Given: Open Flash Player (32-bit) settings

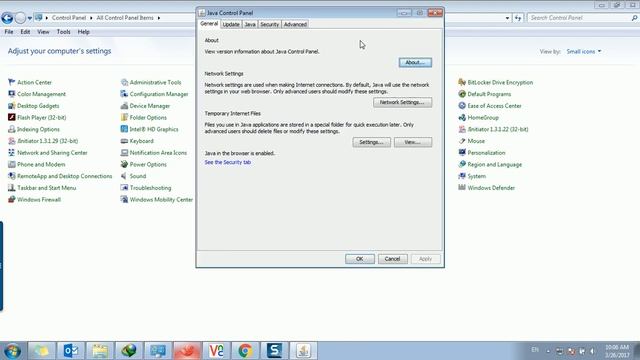Looking at the screenshot, I should (x=37, y=118).
